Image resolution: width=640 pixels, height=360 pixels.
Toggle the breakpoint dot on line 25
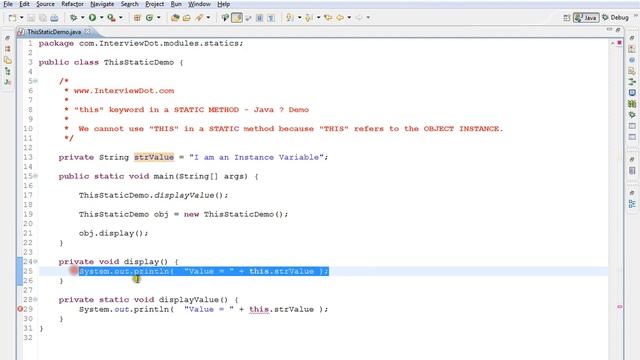coord(74,270)
